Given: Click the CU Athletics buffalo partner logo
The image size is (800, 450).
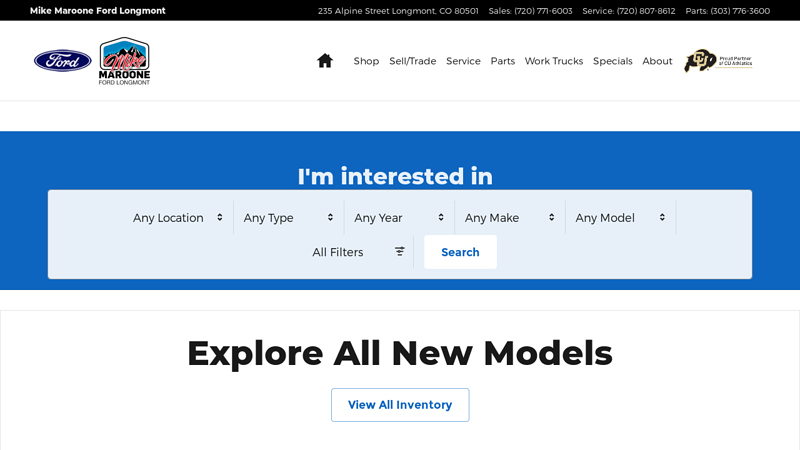Looking at the screenshot, I should pos(718,61).
